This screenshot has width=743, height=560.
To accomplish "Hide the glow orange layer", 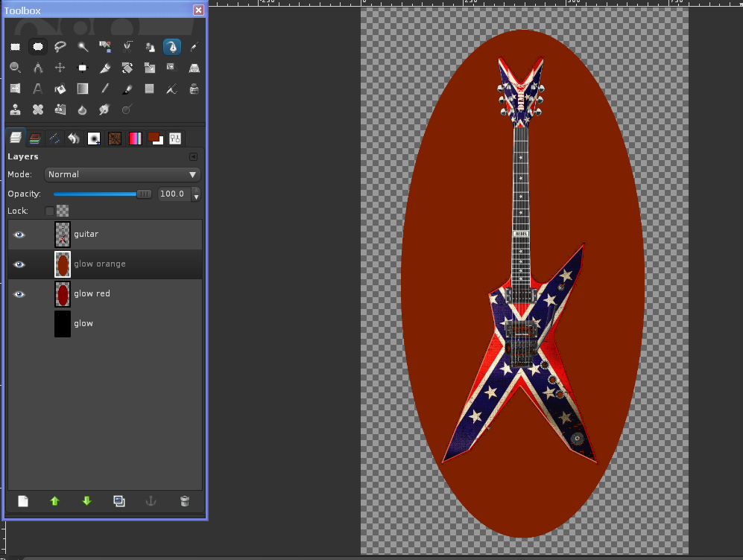I will pyautogui.click(x=19, y=264).
